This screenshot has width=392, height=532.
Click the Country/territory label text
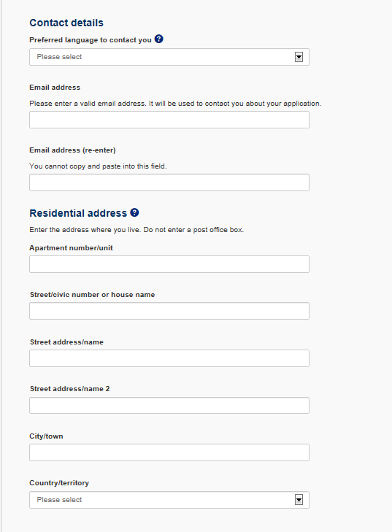pyautogui.click(x=59, y=483)
